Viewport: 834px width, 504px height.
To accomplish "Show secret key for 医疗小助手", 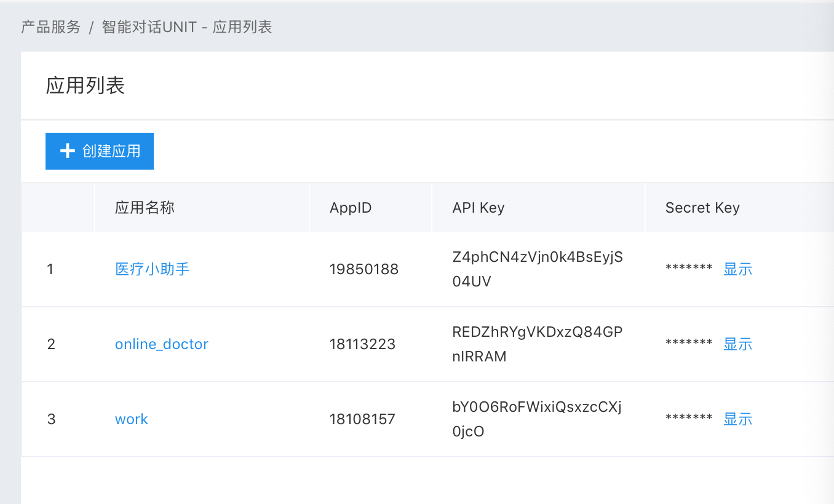I will pos(737,269).
